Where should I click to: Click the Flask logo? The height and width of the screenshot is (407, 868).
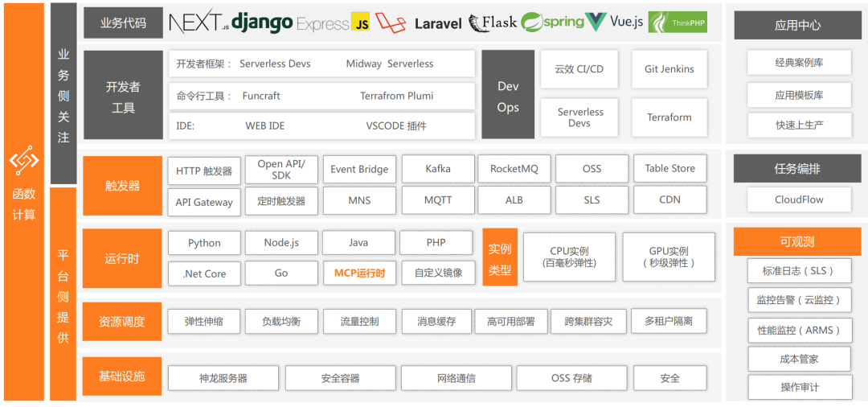[492, 23]
